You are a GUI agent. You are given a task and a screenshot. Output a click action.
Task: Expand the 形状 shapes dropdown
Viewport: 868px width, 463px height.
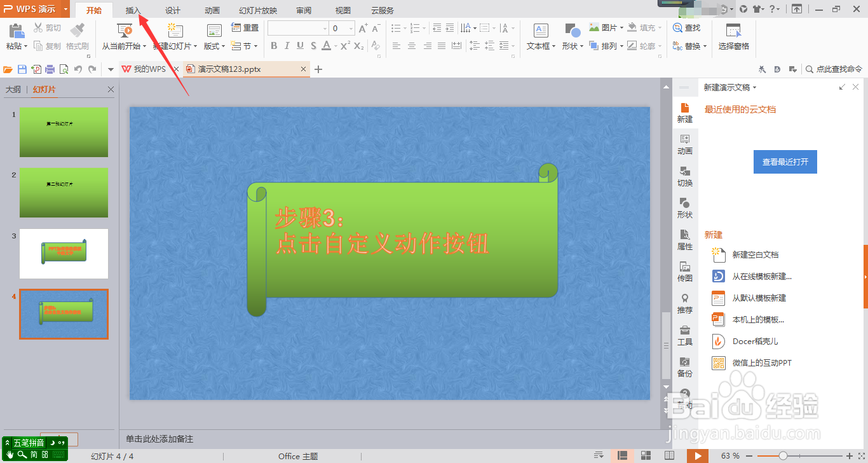573,46
